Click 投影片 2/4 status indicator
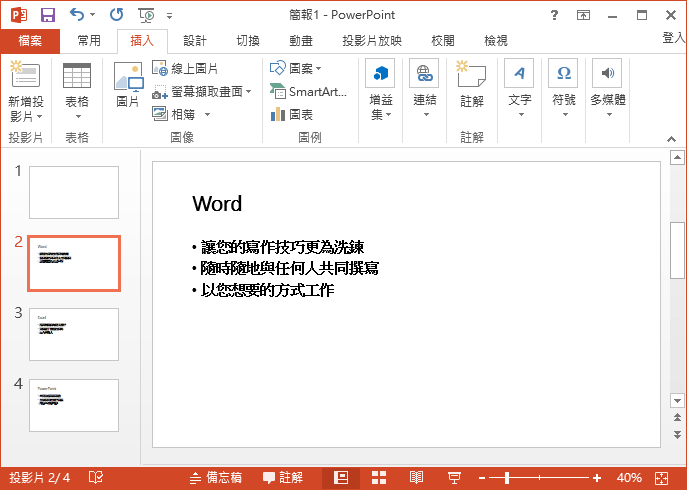 click(x=39, y=478)
